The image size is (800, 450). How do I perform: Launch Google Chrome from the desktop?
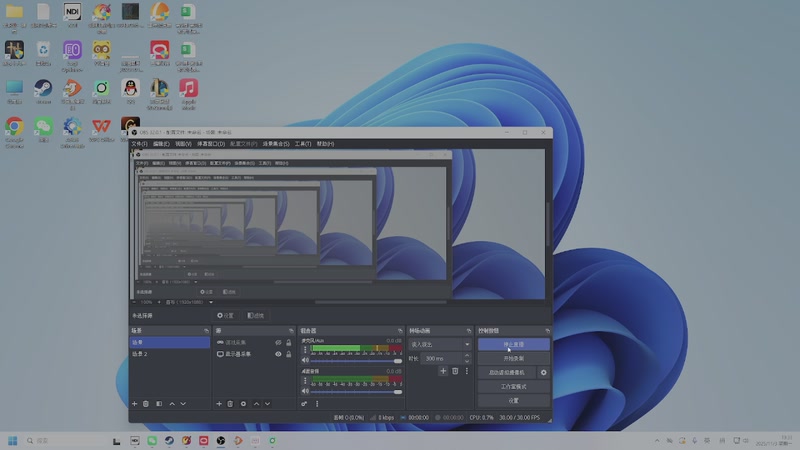pos(14,133)
